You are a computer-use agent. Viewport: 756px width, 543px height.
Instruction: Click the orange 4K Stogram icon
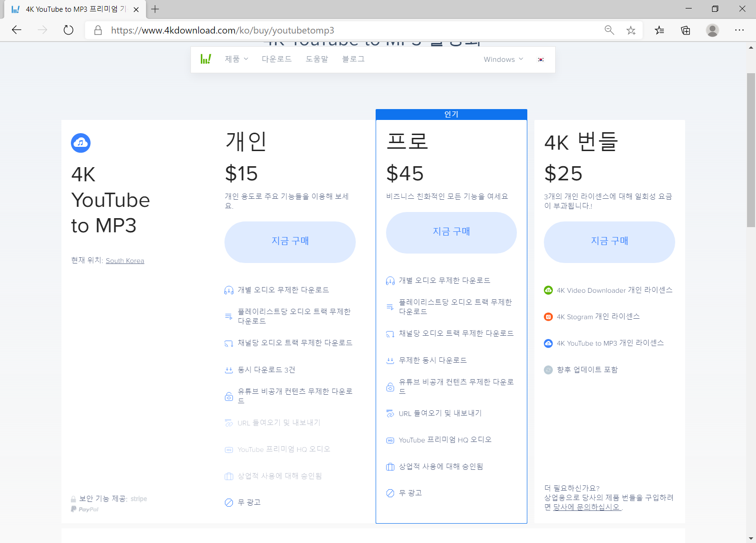pos(548,317)
